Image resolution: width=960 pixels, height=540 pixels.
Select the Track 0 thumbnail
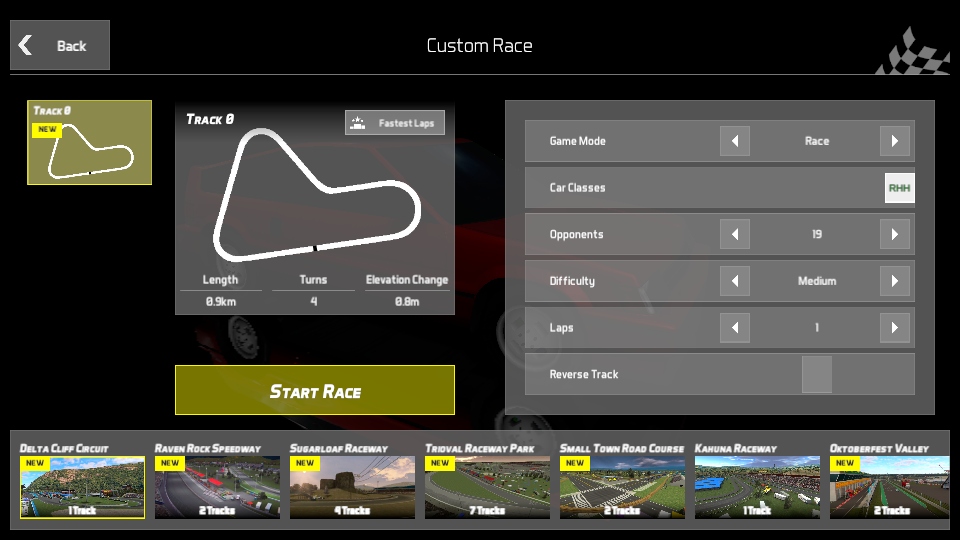click(90, 142)
